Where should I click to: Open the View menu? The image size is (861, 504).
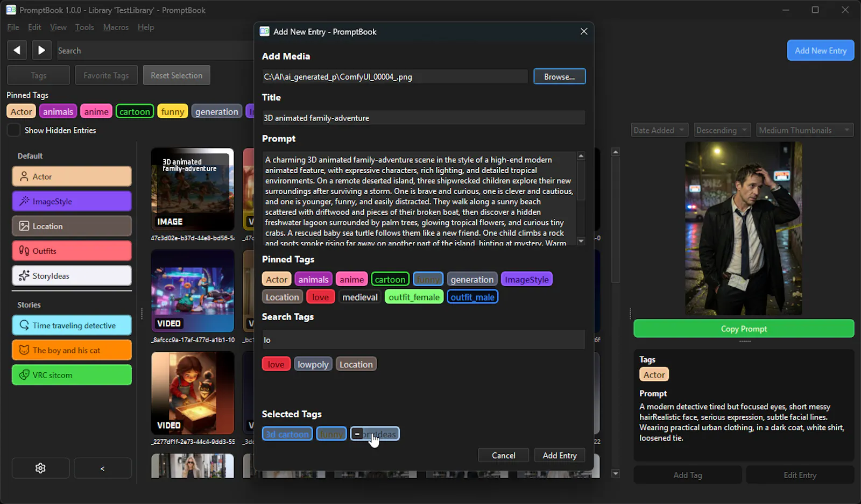click(x=58, y=27)
